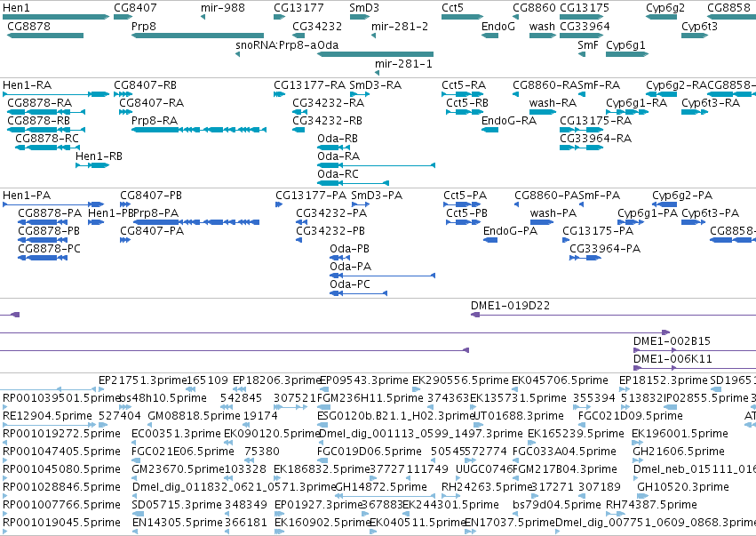Open the GH21606.5prime EST label
Image resolution: width=756 pixels, height=536 pixels.
click(679, 451)
